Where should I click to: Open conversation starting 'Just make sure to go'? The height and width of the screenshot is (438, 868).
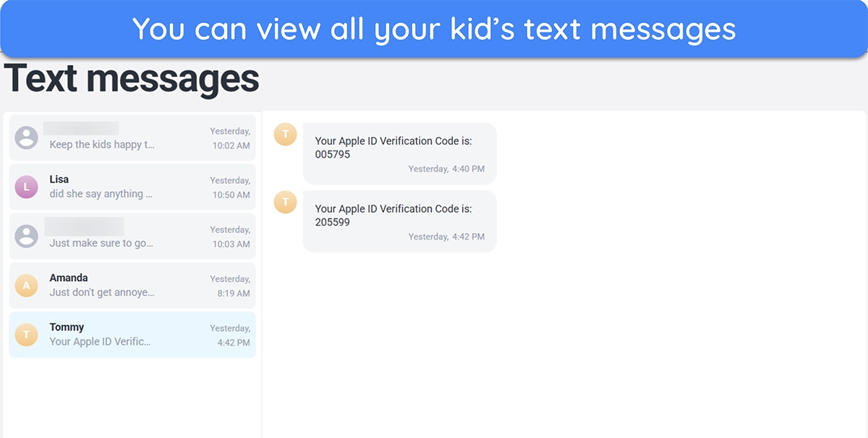[x=132, y=236]
